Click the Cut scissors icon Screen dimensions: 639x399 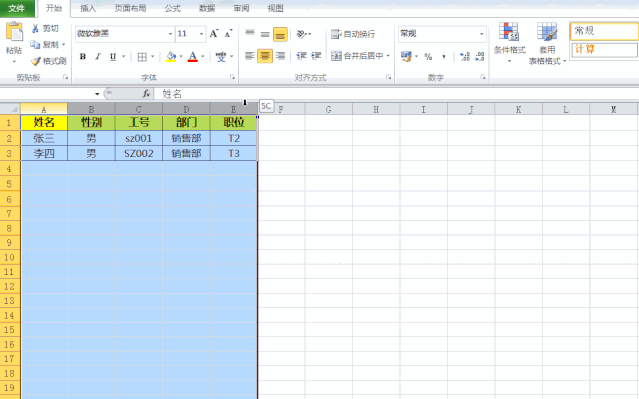[x=35, y=28]
